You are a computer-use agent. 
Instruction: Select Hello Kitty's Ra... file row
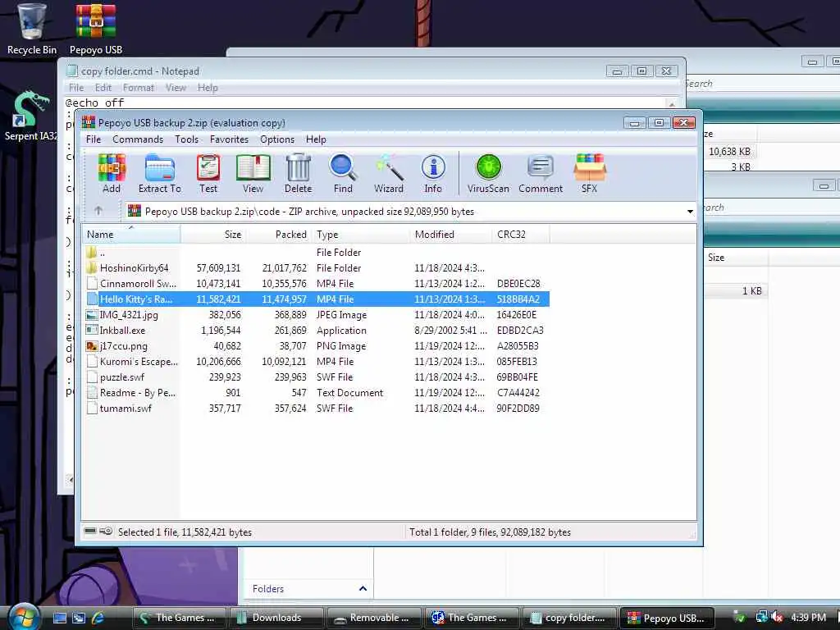click(317, 299)
